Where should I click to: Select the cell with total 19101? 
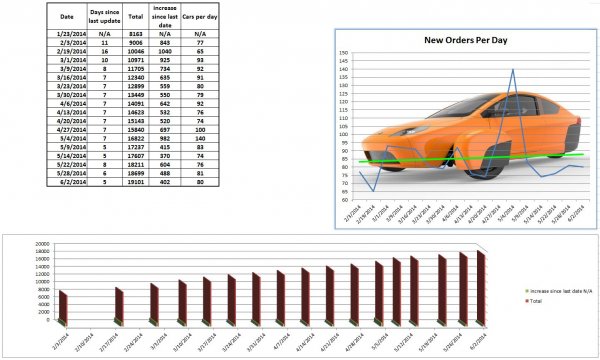point(135,182)
